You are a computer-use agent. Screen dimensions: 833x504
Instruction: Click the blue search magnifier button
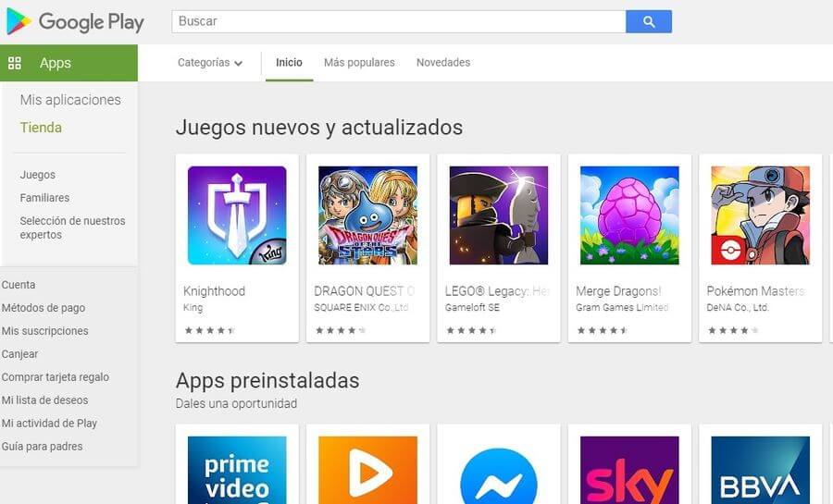point(649,22)
